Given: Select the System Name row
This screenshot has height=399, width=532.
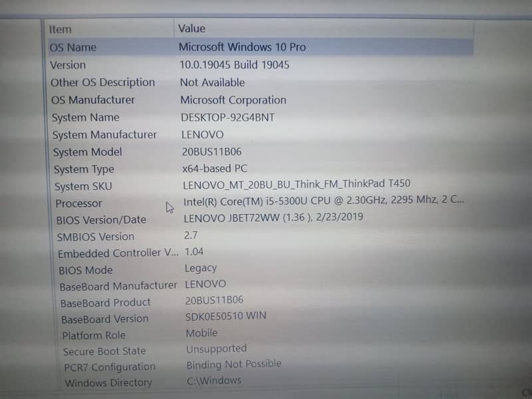Looking at the screenshot, I should pyautogui.click(x=85, y=118).
